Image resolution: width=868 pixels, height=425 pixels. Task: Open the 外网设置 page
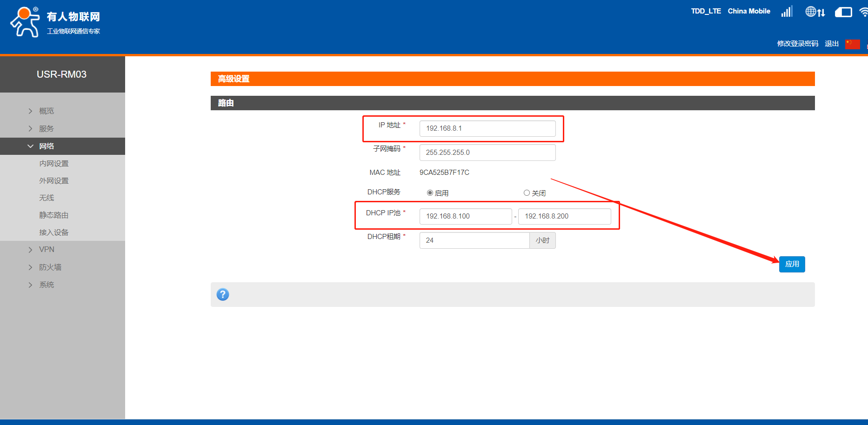tap(54, 181)
